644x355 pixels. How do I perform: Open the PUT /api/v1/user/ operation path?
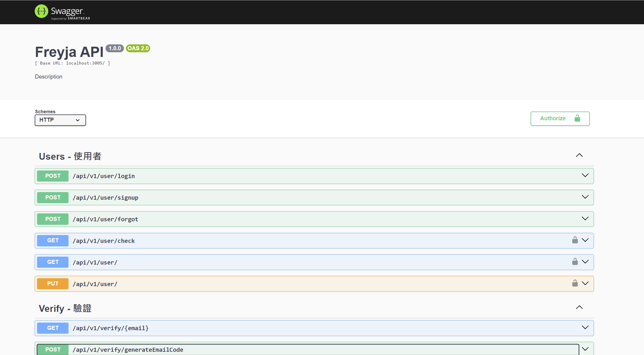point(95,284)
